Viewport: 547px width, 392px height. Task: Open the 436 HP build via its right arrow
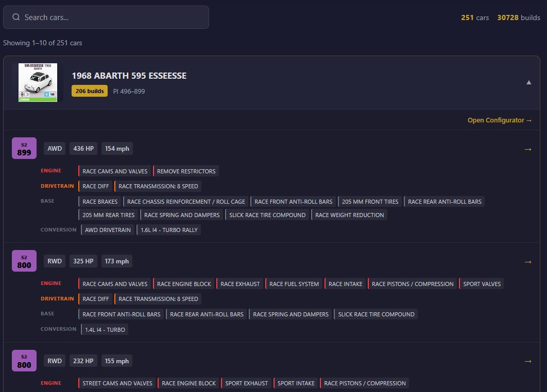coord(528,149)
